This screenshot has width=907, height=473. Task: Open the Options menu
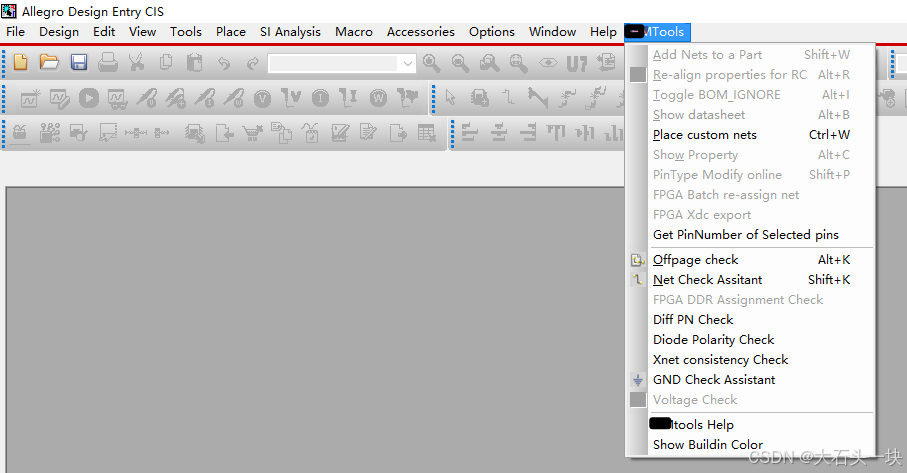pyautogui.click(x=492, y=32)
